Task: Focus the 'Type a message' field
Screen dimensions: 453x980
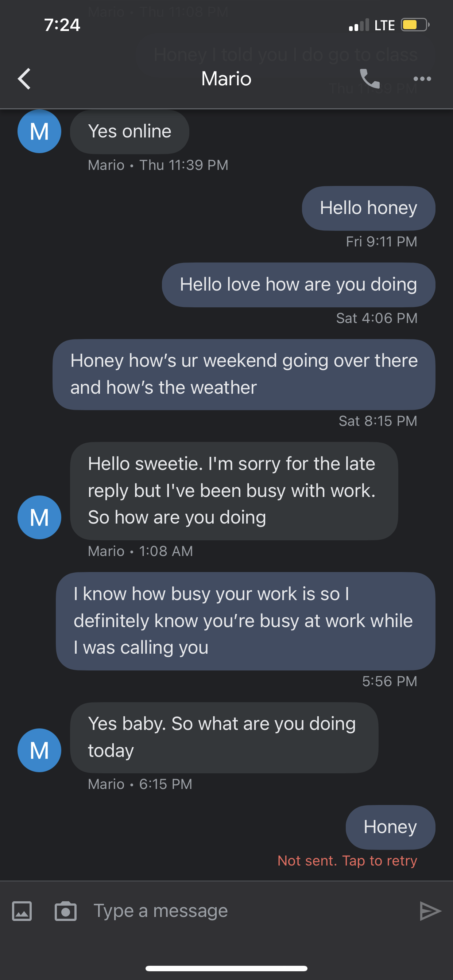Action: coord(244,911)
